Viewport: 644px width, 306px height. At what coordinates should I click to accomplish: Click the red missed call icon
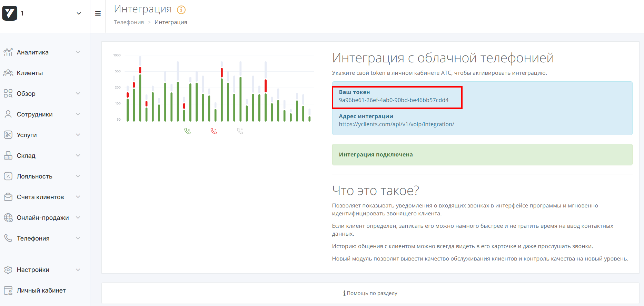[x=214, y=131]
